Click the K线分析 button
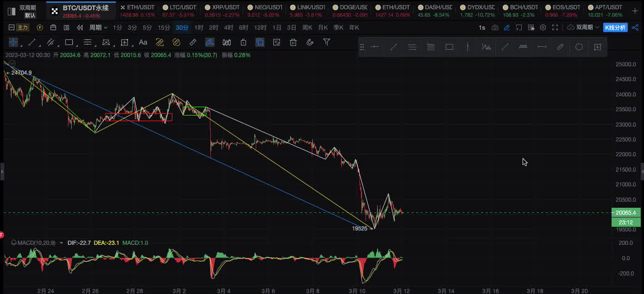644x294 pixels. coord(615,28)
